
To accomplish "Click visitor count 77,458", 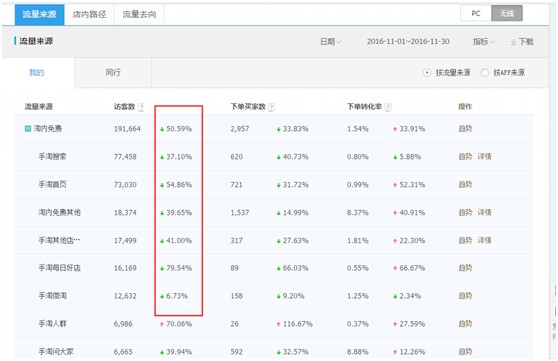I will [125, 157].
